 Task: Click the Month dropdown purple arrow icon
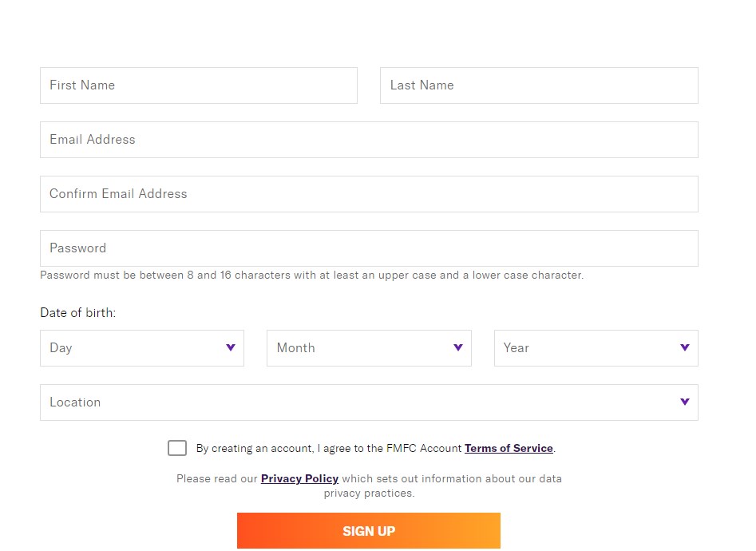pos(458,347)
